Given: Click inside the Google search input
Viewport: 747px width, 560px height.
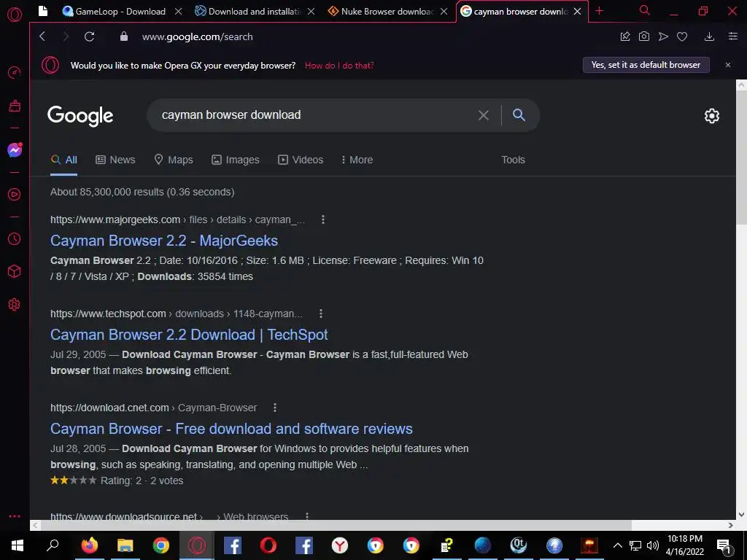Looking at the screenshot, I should click(314, 115).
